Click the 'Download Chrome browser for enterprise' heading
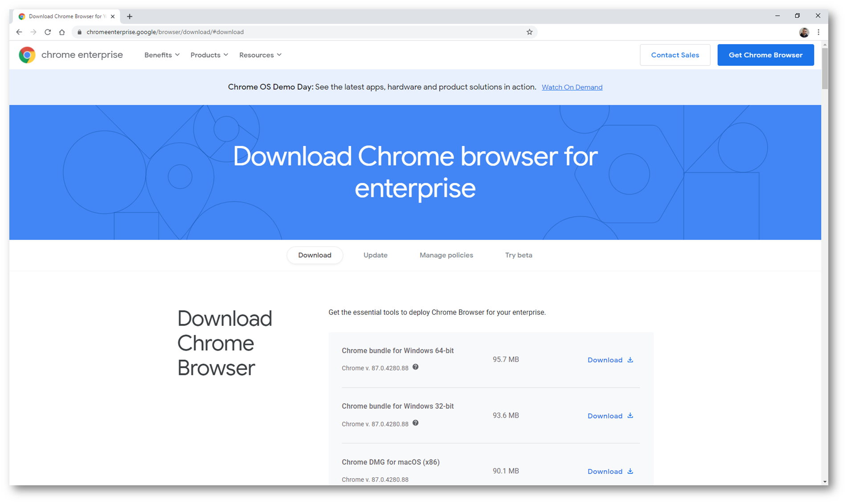 (415, 172)
